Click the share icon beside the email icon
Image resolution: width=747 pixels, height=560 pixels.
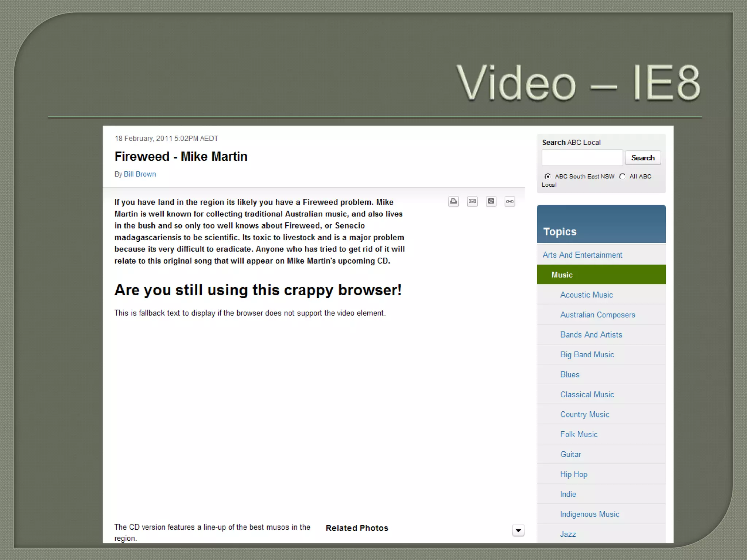(x=491, y=201)
